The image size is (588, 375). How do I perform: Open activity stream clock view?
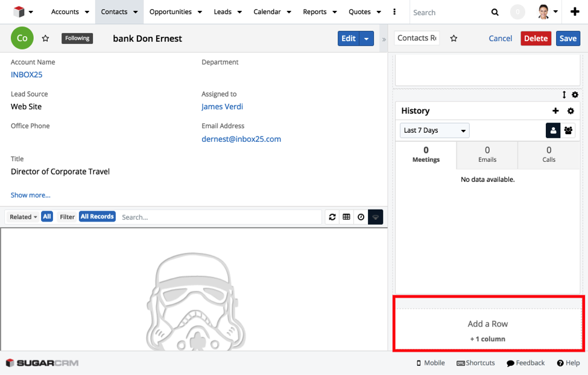point(361,217)
